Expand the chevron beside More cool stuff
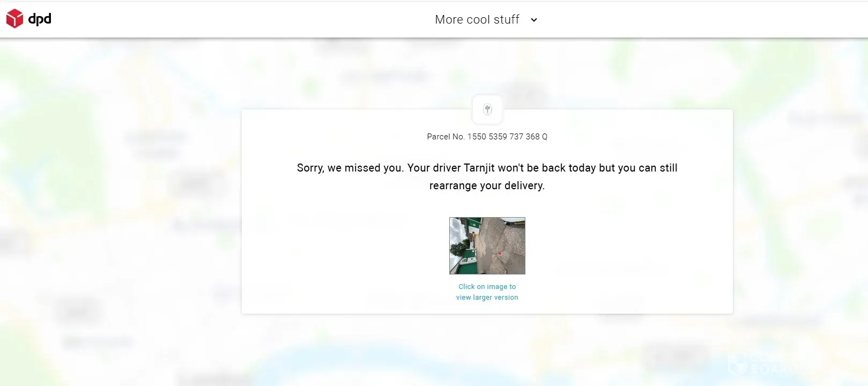Viewport: 868px width, 386px height. [533, 20]
